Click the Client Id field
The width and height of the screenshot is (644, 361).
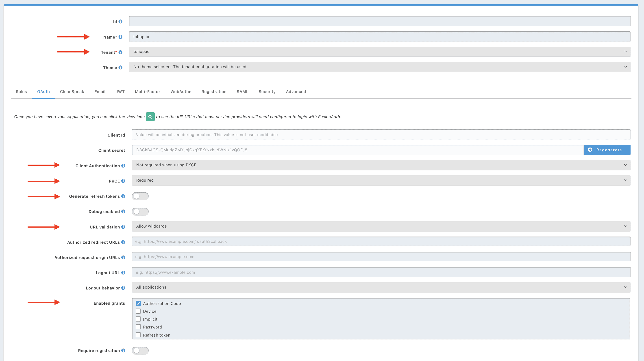pos(381,135)
